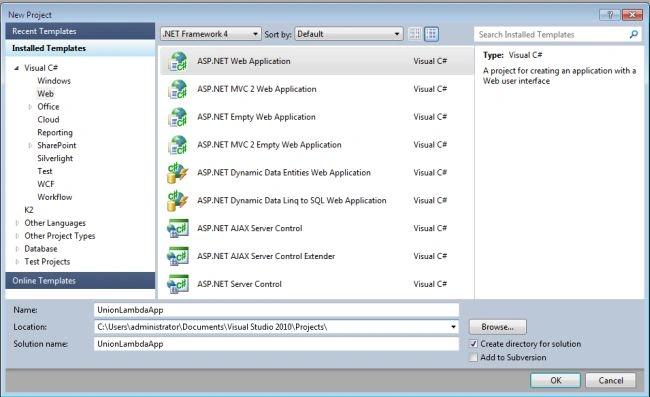Click the OK button

click(555, 380)
